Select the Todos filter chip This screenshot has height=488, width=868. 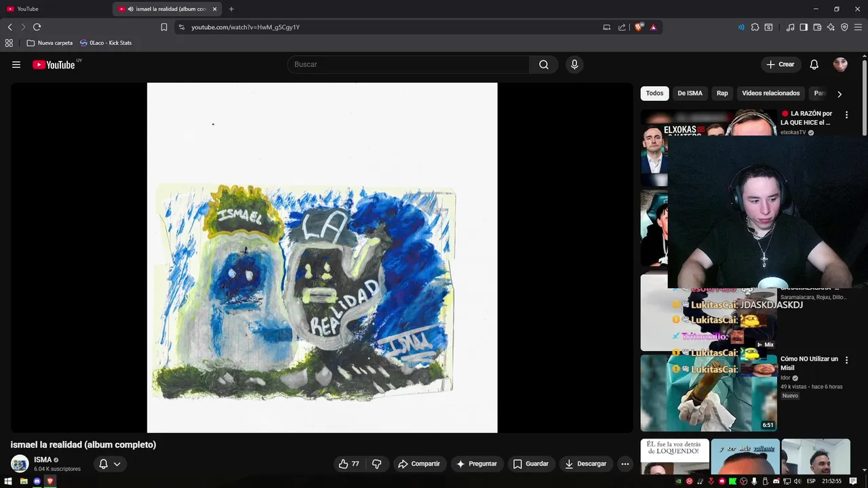tap(654, 94)
